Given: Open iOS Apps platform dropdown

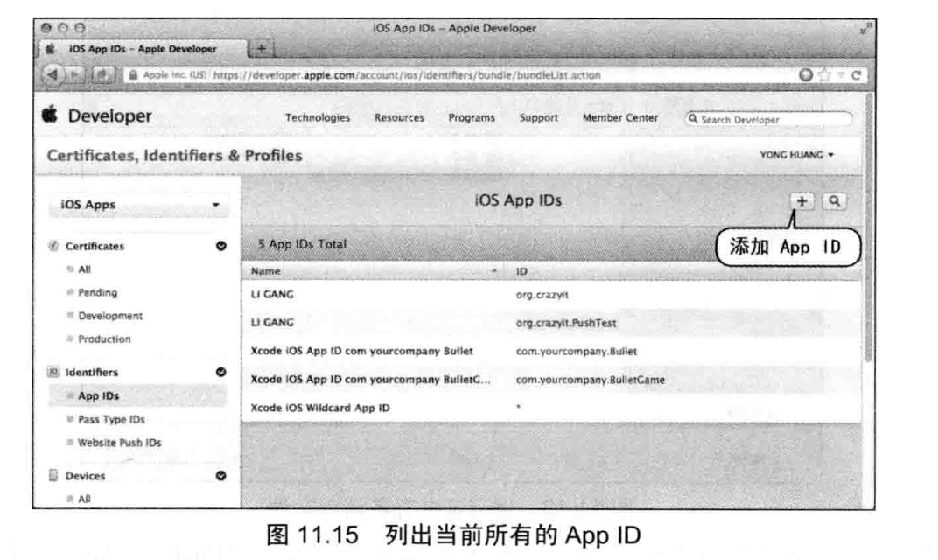Looking at the screenshot, I should tap(139, 205).
